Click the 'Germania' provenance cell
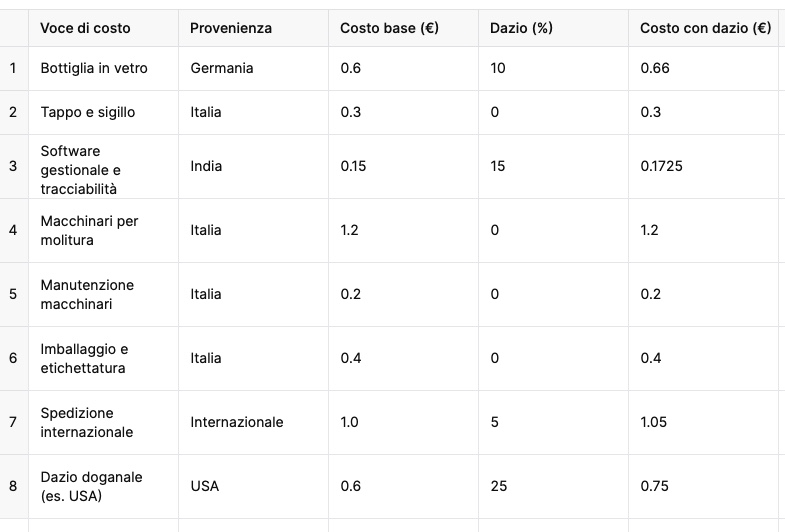The width and height of the screenshot is (785, 532). [222, 68]
